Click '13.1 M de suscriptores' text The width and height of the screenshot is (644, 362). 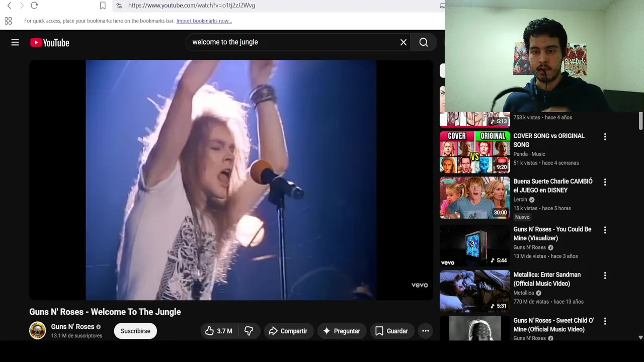[x=76, y=336]
